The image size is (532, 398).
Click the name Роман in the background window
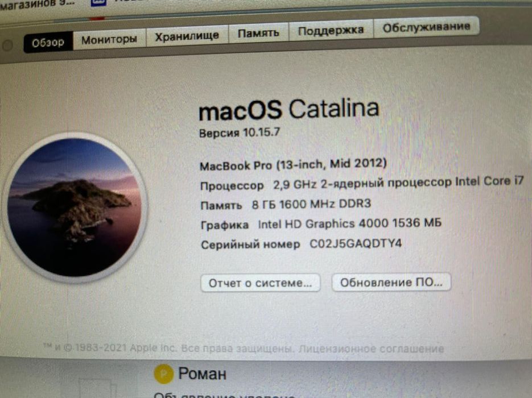click(x=202, y=374)
